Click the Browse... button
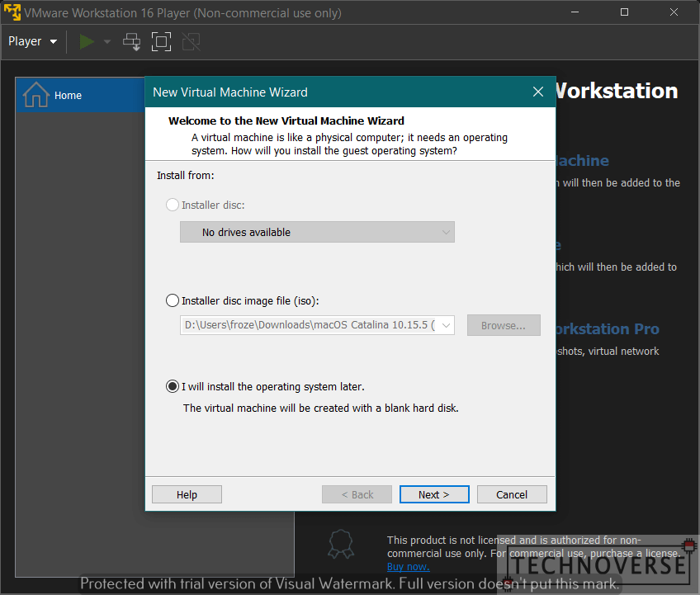The image size is (700, 595). point(504,325)
